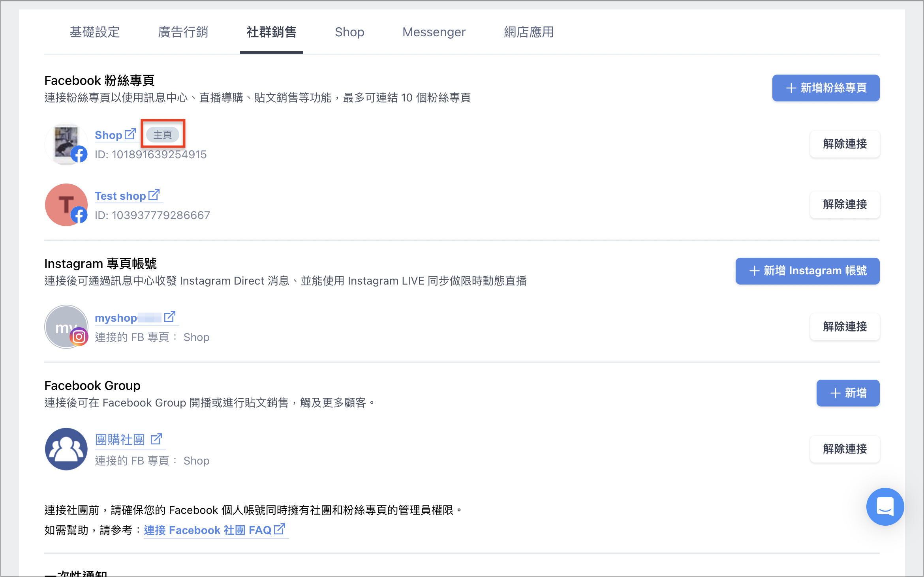Click the Shop page profile thumbnail
924x577 pixels.
pos(66,144)
